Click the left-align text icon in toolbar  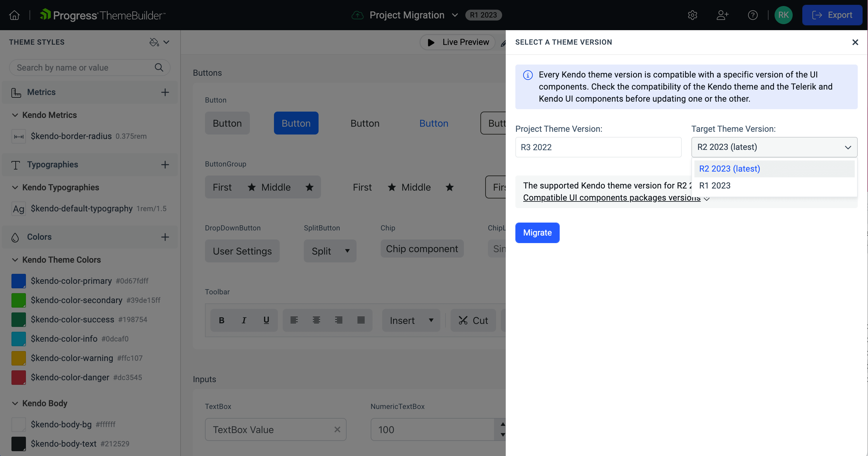[294, 320]
